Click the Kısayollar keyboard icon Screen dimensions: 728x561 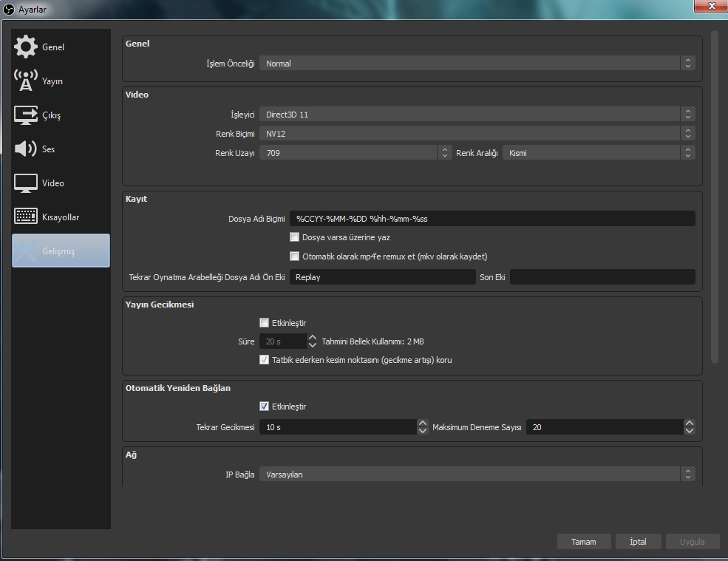(26, 217)
